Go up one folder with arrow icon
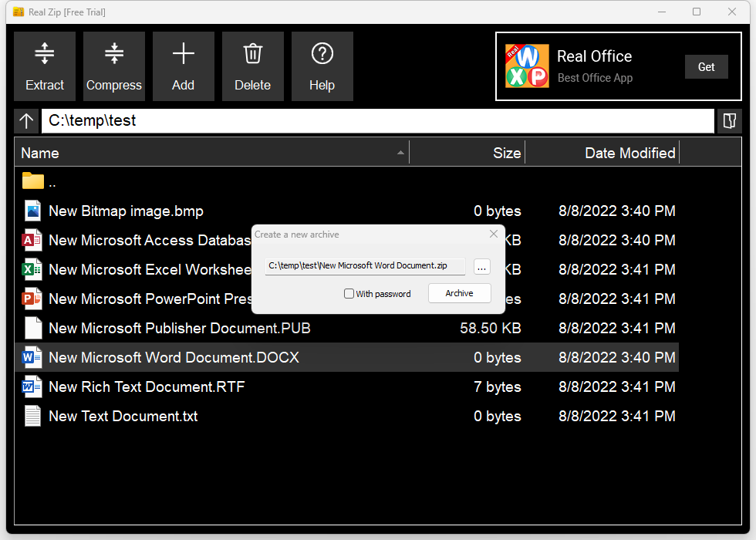756x540 pixels. point(26,120)
